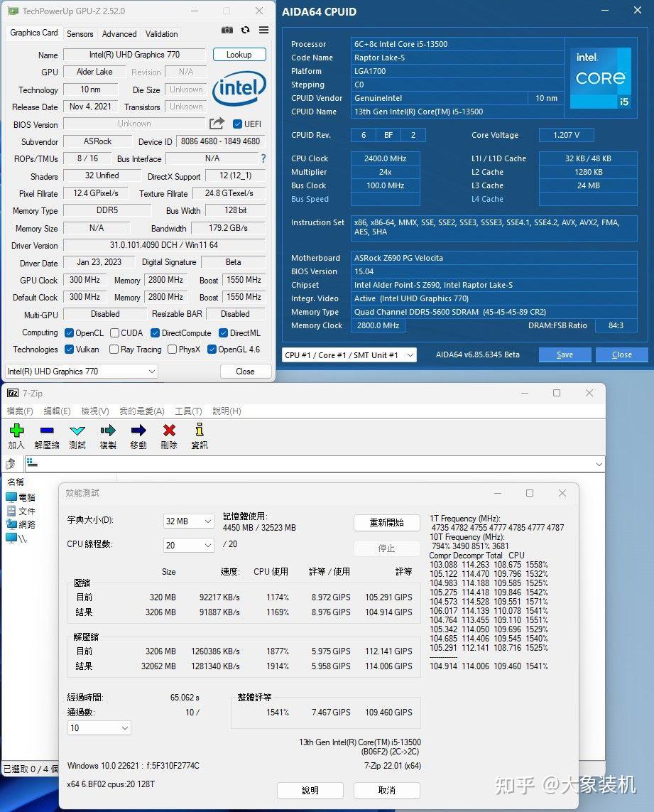
Task: Click the GPU-Z title bar app icon
Action: (13, 11)
